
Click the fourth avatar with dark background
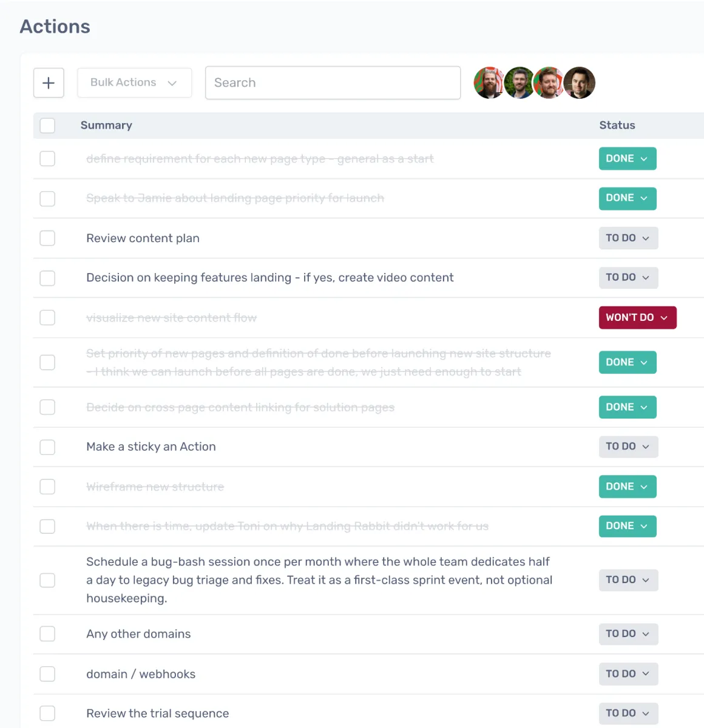580,83
